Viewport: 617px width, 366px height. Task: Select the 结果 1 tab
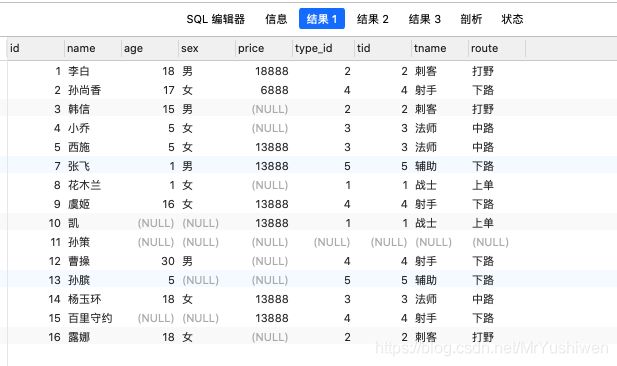click(x=322, y=18)
